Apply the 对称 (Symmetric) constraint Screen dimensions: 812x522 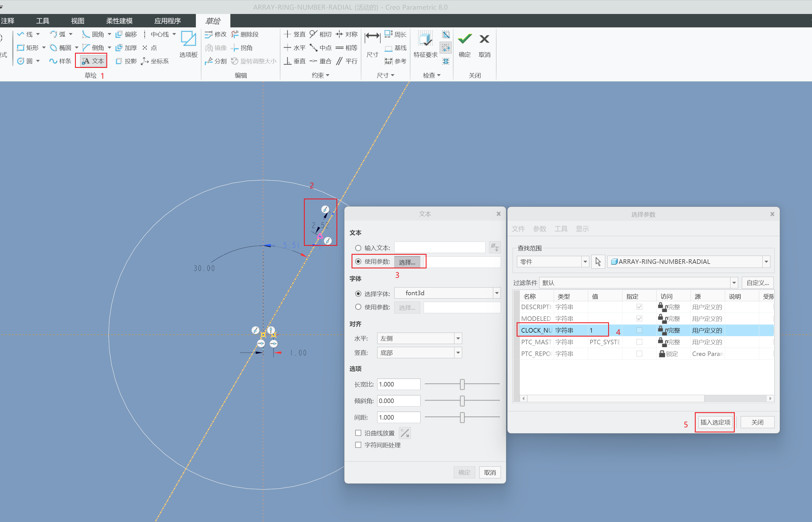[x=346, y=34]
